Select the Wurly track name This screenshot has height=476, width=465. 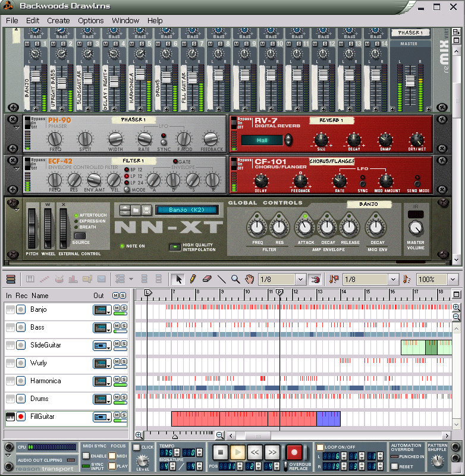click(x=39, y=363)
